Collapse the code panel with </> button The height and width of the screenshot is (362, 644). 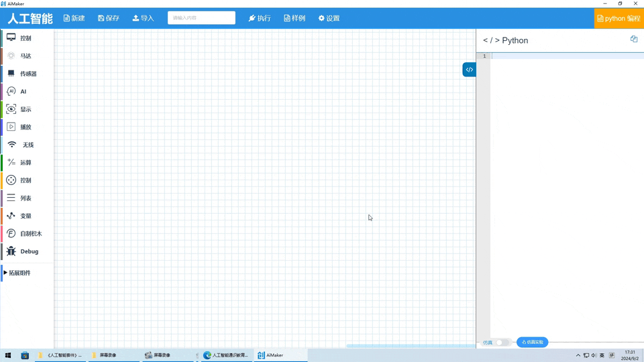pos(469,70)
